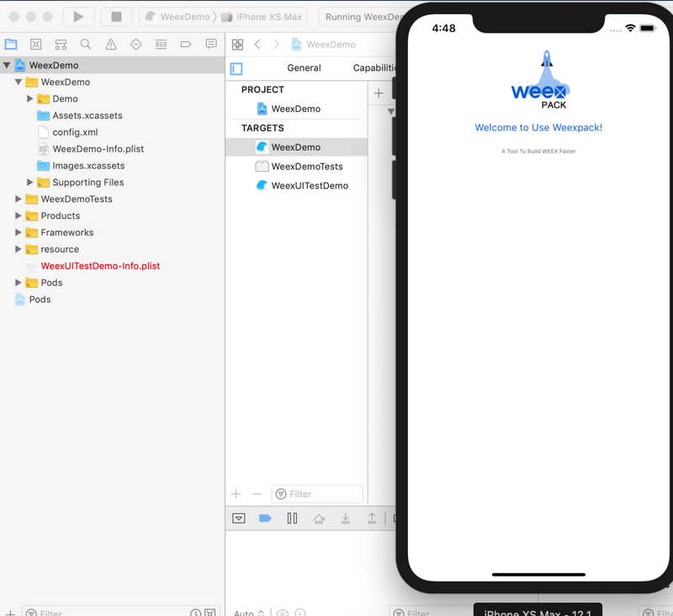
Task: Open Images.xcassets
Action: point(88,166)
